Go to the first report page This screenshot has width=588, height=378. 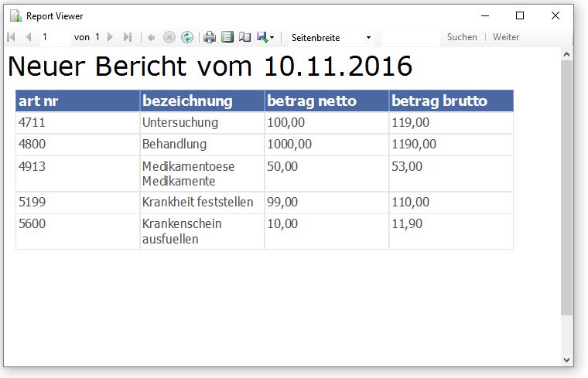tap(11, 37)
